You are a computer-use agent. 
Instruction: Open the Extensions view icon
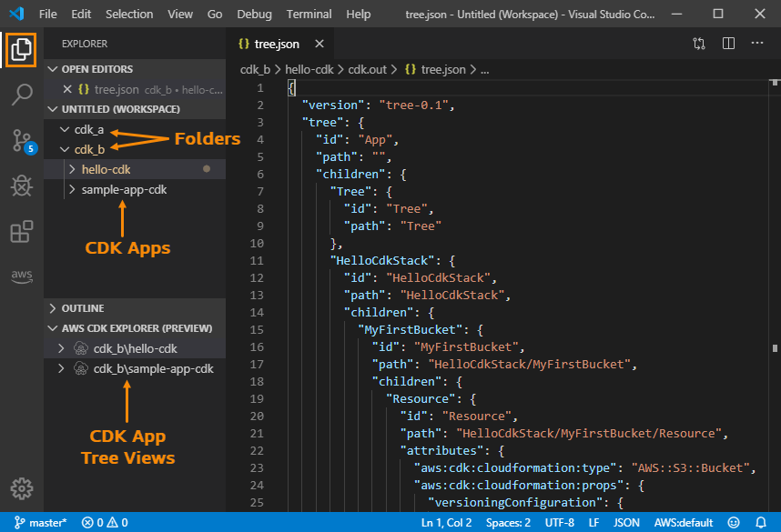[x=22, y=232]
